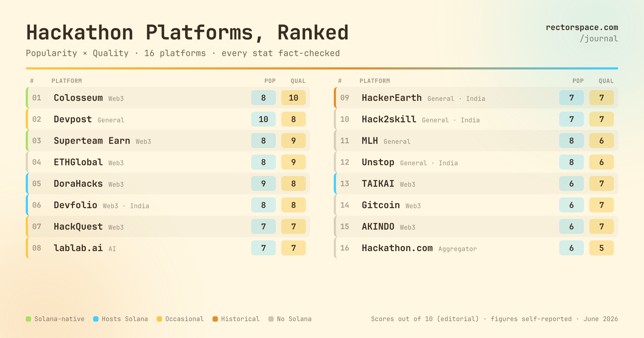This screenshot has width=644, height=338.
Task: Click the left table's PLATFORM column header
Action: [x=67, y=81]
